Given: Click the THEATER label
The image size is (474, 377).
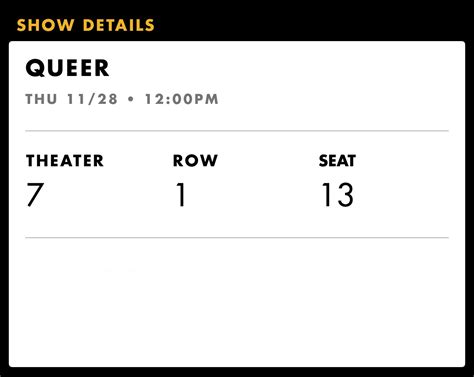Looking at the screenshot, I should point(65,161).
